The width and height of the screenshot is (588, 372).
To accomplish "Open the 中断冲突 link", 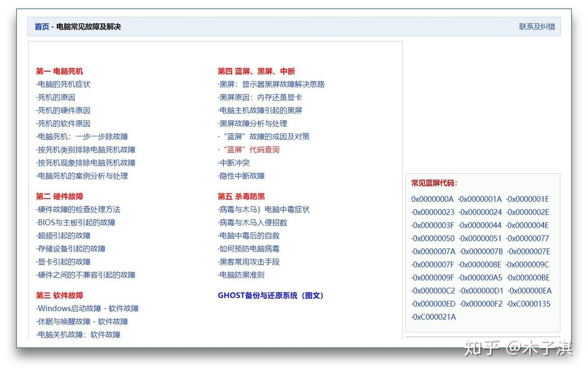I will click(x=234, y=163).
